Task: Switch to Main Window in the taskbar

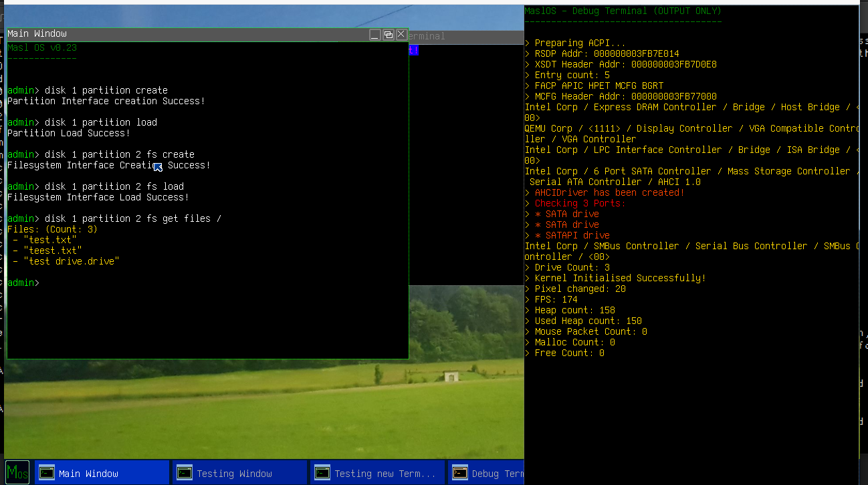Action: 102,473
